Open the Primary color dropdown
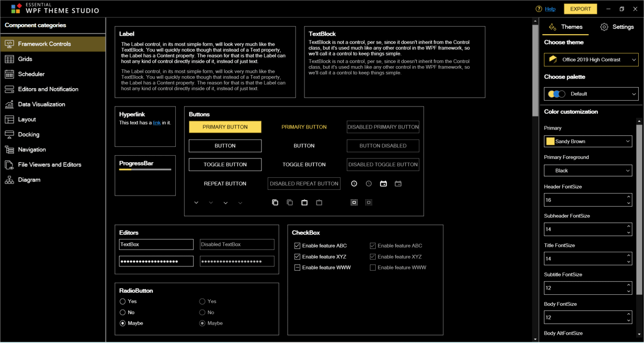This screenshot has height=343, width=644. (x=587, y=141)
